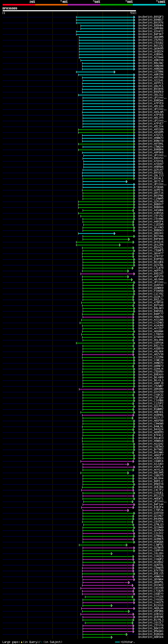Select the UniRef100_A5C1U9 entry
Viewport: 168px width, 644px height.
[x=151, y=106]
